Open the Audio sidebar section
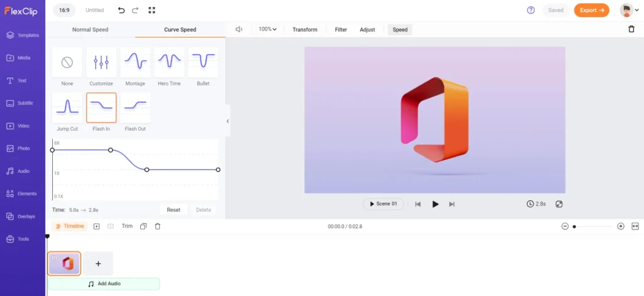The width and height of the screenshot is (644, 296). pos(18,171)
